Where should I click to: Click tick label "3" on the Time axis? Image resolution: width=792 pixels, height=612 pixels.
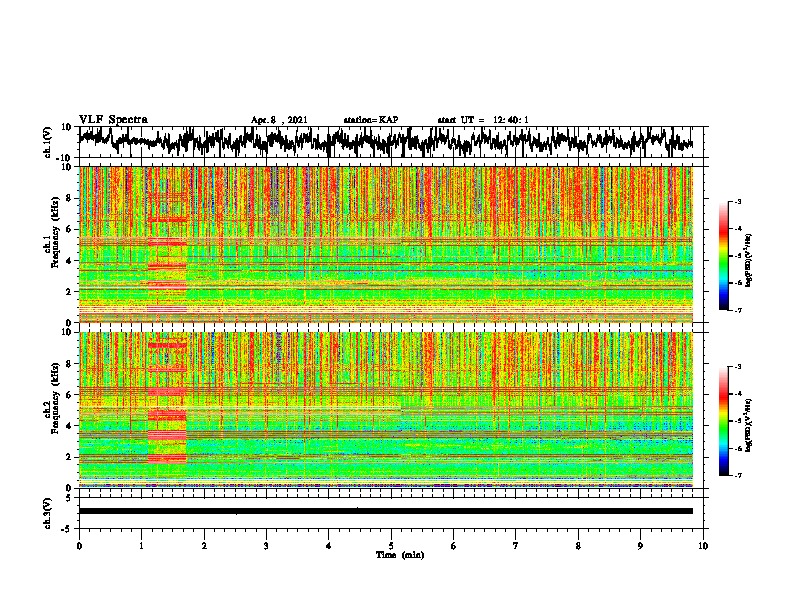266,546
